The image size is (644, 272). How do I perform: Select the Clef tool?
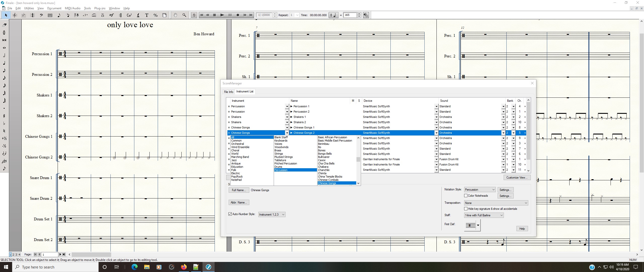(x=41, y=15)
